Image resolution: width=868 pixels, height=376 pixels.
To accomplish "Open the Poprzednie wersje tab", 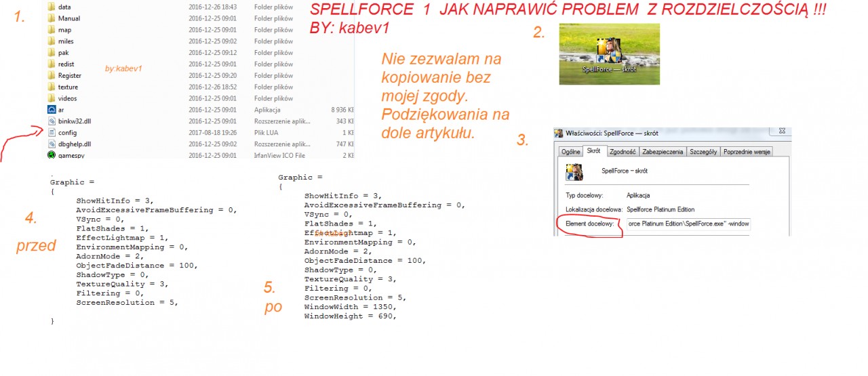I will [x=747, y=152].
